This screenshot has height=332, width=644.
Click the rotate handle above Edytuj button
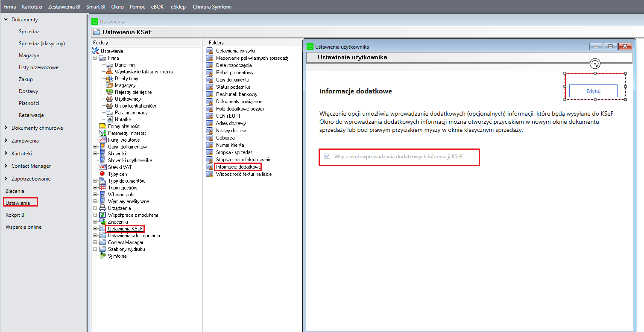coord(595,64)
